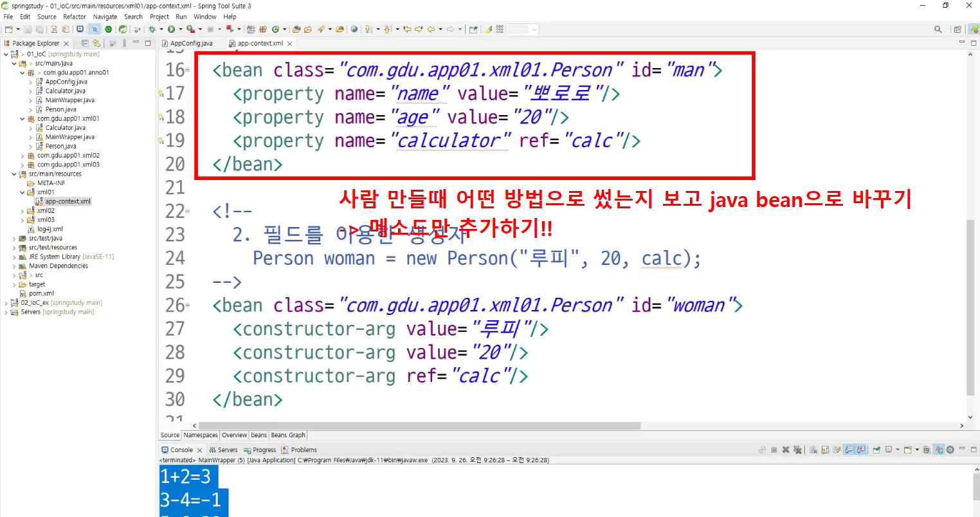Open the Progress view tab
Image resolution: width=980 pixels, height=517 pixels.
click(x=260, y=450)
